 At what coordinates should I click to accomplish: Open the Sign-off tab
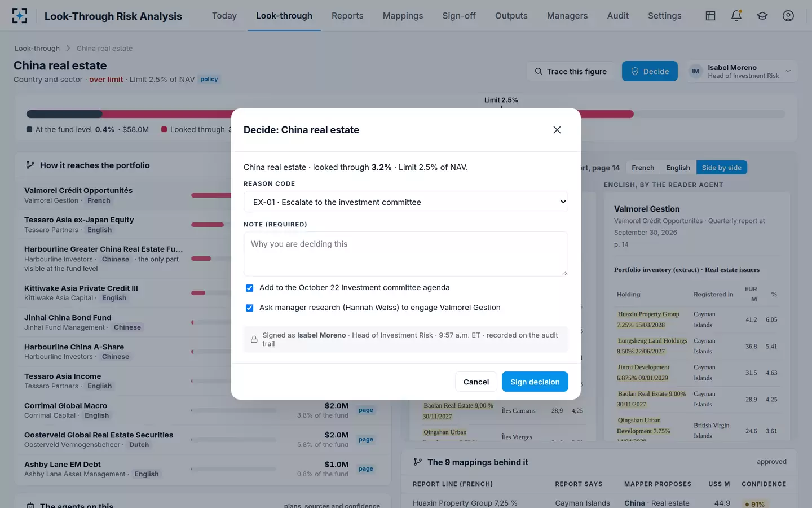[459, 16]
